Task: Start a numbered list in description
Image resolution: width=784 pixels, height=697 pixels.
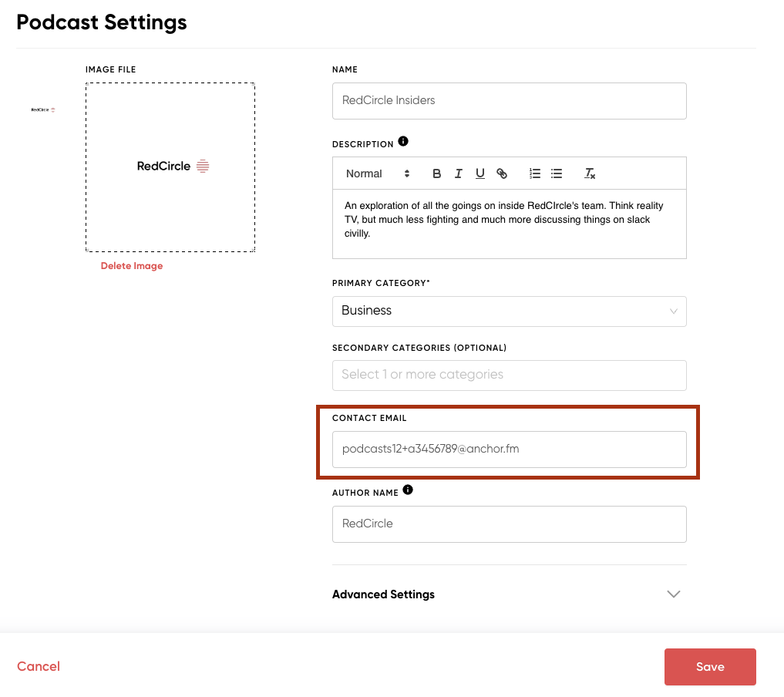Action: [534, 173]
